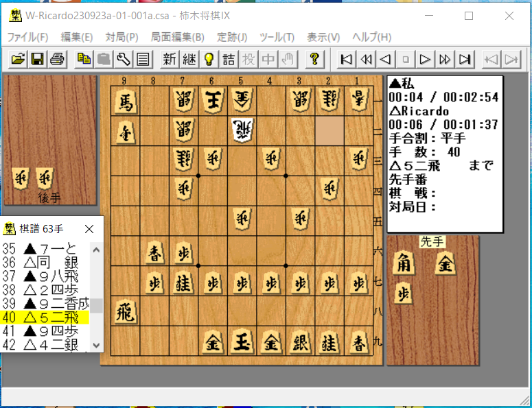Select move 41 ▲９四歩 in kifu list
The width and height of the screenshot is (532, 408).
click(x=45, y=331)
